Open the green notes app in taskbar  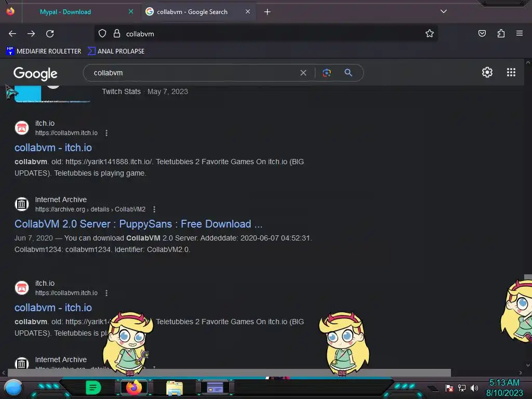pyautogui.click(x=93, y=388)
